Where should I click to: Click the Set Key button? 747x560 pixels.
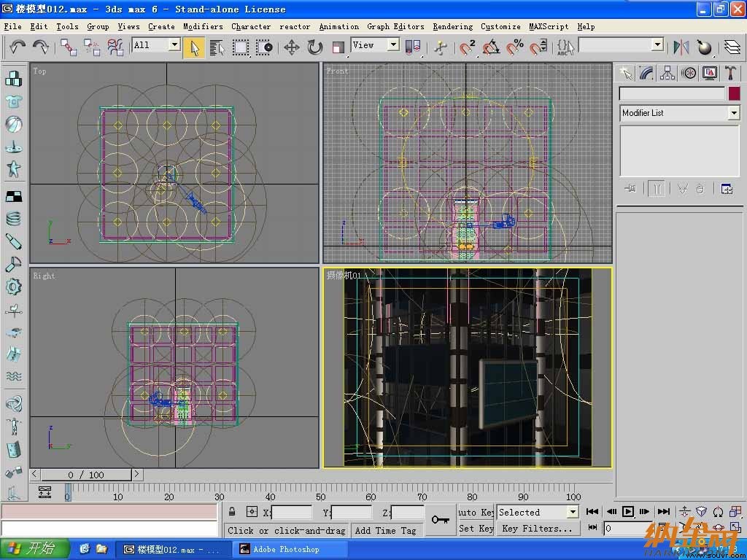pyautogui.click(x=476, y=529)
